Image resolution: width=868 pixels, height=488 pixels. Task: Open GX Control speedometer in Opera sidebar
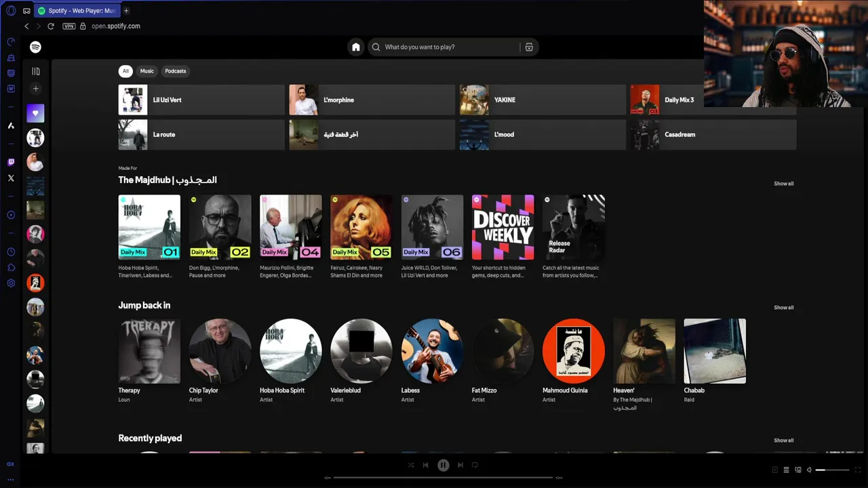point(11,42)
